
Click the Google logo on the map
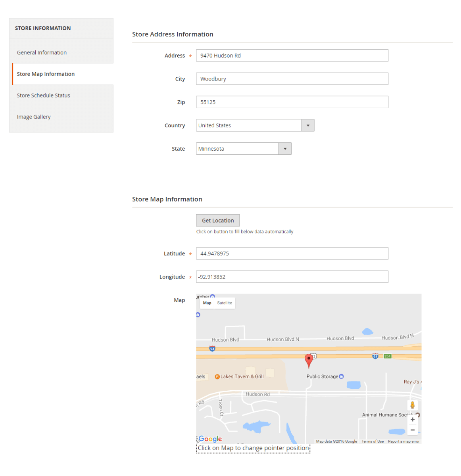click(210, 439)
